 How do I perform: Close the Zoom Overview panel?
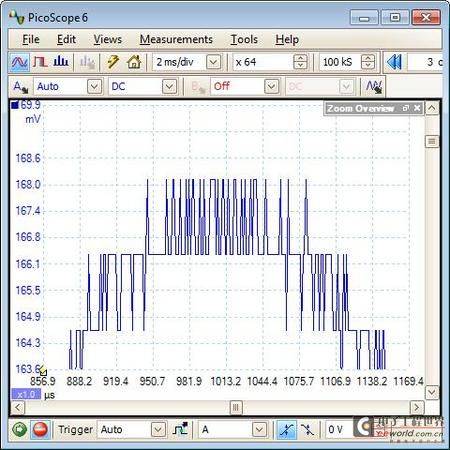[417, 108]
